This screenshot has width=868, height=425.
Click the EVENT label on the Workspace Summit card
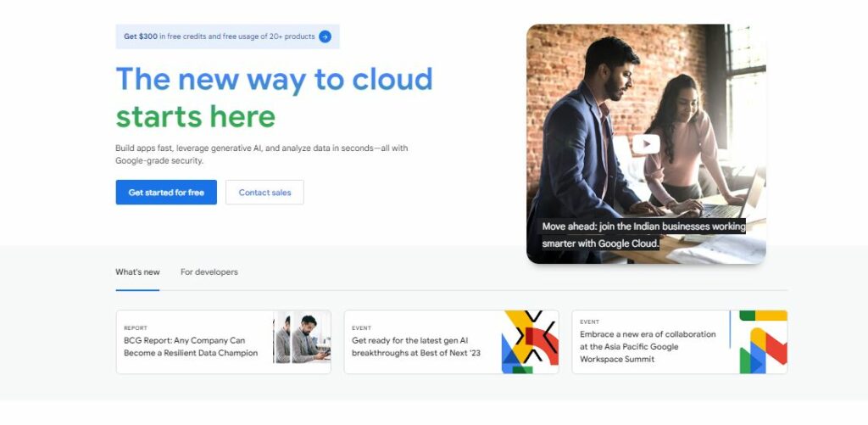click(x=590, y=322)
